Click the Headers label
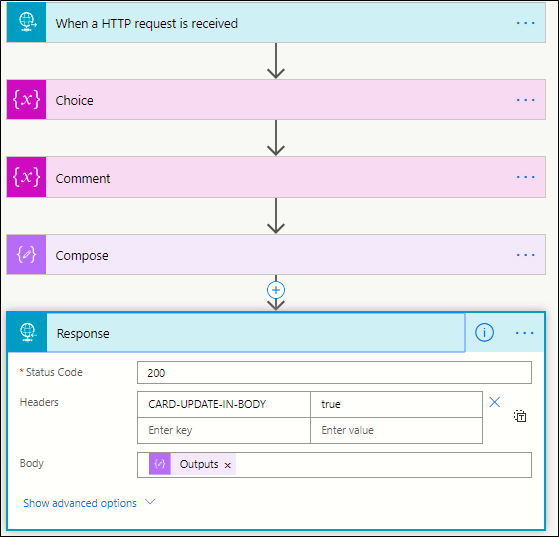The width and height of the screenshot is (559, 537). point(39,402)
